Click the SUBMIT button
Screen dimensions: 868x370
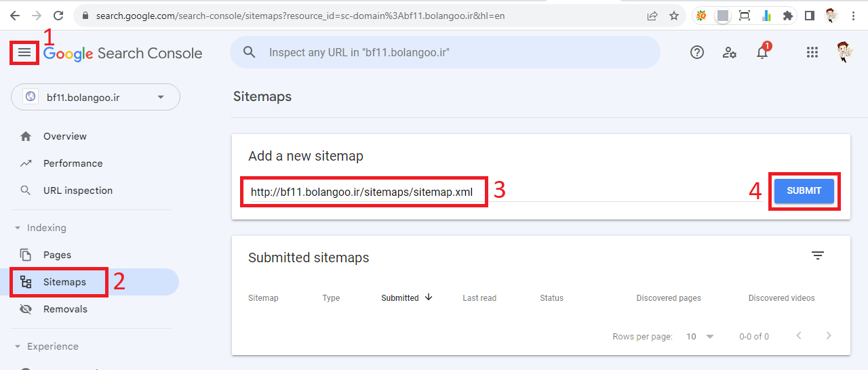click(804, 190)
